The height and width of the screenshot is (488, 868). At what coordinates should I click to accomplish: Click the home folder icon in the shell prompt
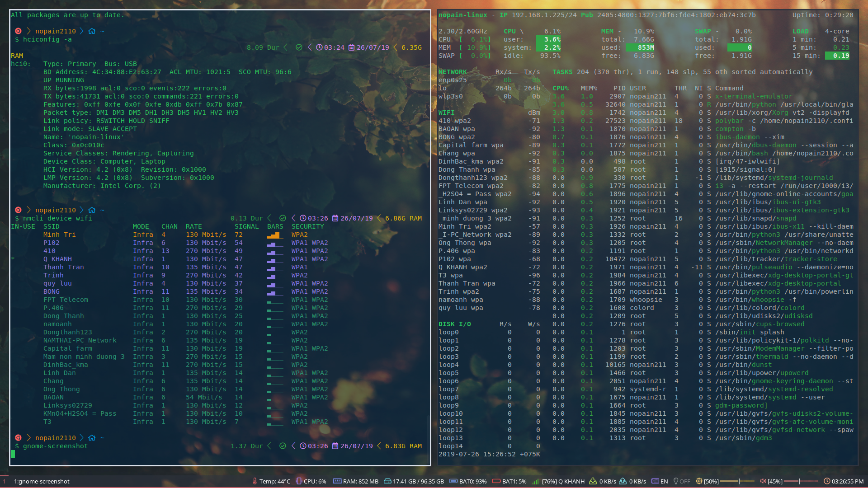(92, 31)
